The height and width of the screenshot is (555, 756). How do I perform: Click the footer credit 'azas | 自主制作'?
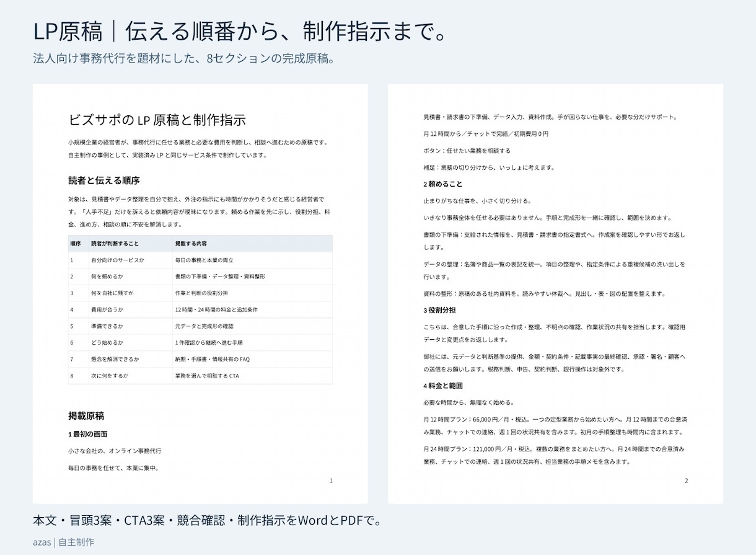(64, 542)
